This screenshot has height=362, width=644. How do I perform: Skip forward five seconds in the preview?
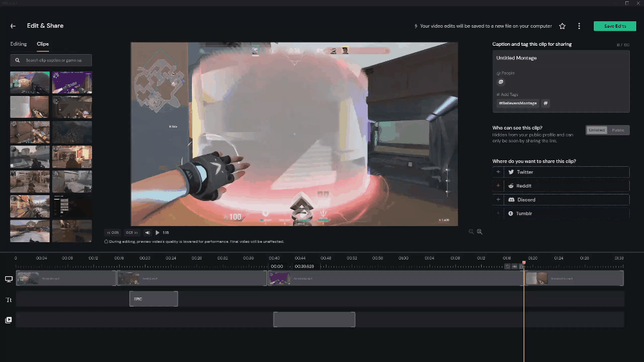coord(132,233)
